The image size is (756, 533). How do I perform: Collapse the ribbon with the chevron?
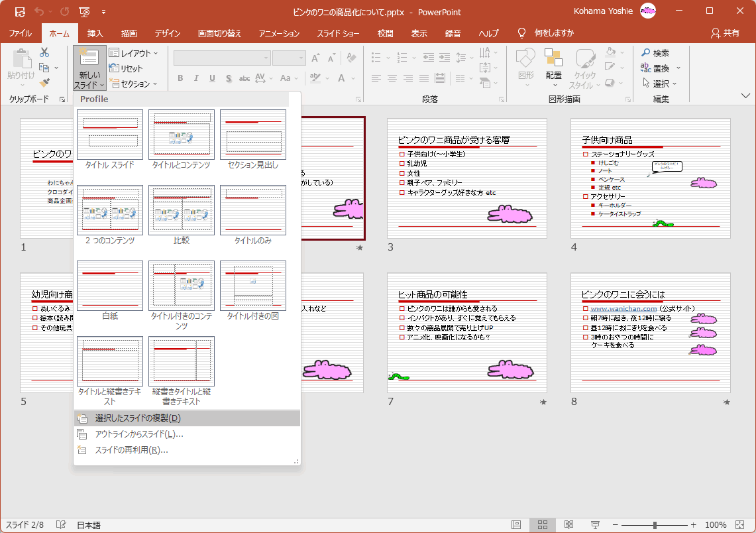(x=745, y=95)
